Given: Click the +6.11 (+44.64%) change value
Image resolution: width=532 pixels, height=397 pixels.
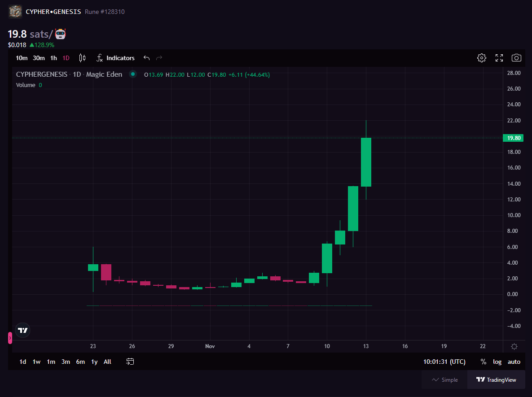Looking at the screenshot, I should (x=249, y=74).
